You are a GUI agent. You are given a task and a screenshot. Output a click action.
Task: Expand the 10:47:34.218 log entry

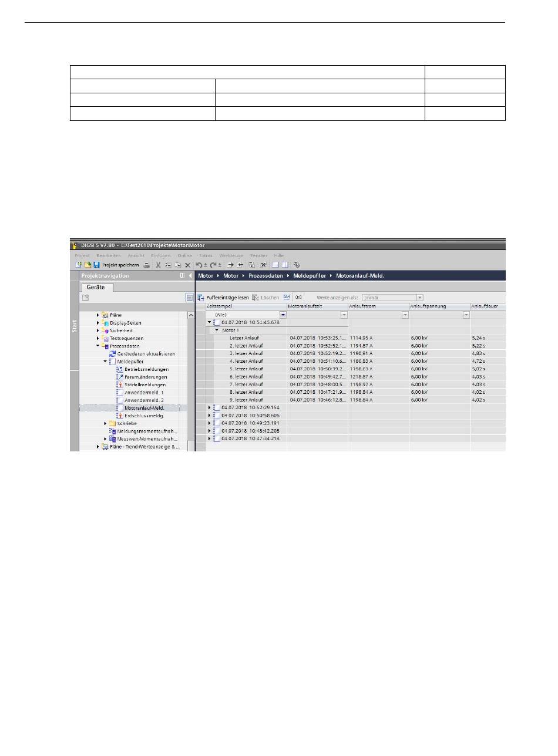point(209,438)
